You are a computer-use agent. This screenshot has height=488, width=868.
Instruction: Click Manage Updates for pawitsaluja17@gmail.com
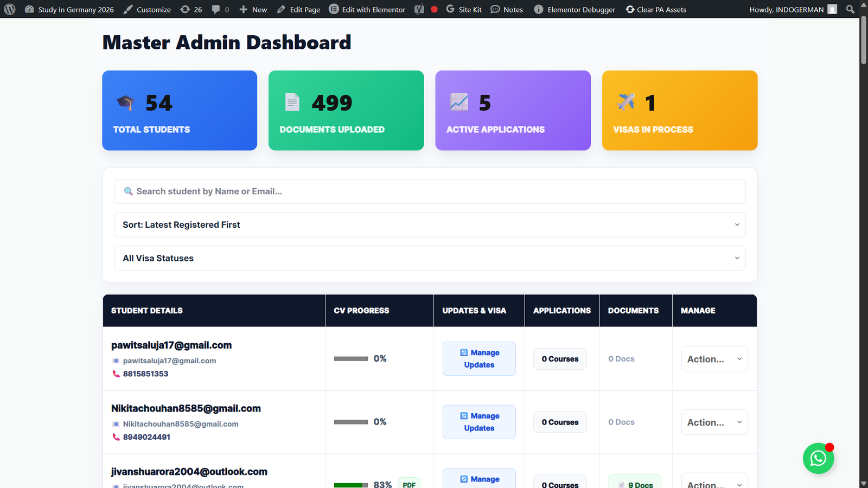pyautogui.click(x=479, y=358)
